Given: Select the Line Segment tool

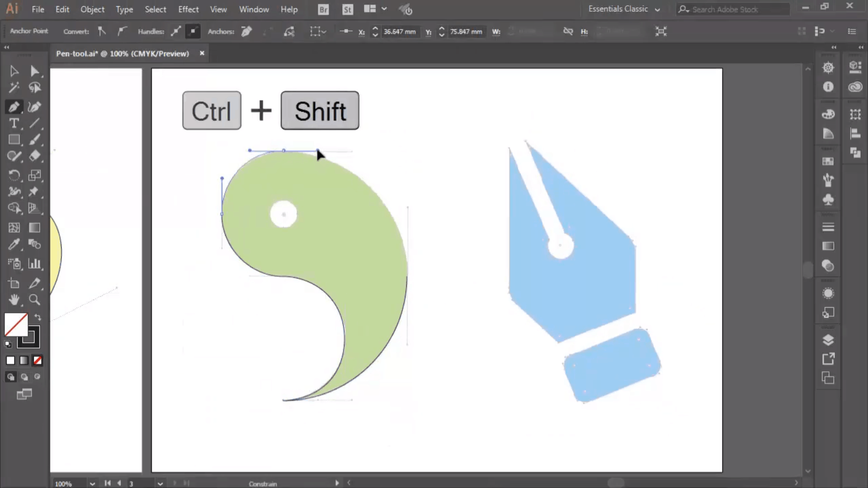Looking at the screenshot, I should click(35, 123).
